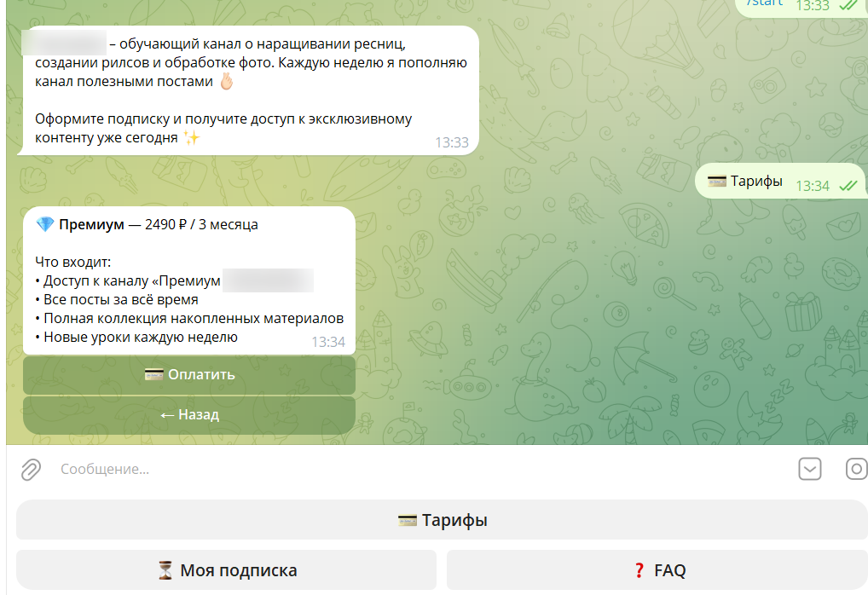The width and height of the screenshot is (868, 595).
Task: Open Моя подписка keyboard button
Action: coord(227,570)
